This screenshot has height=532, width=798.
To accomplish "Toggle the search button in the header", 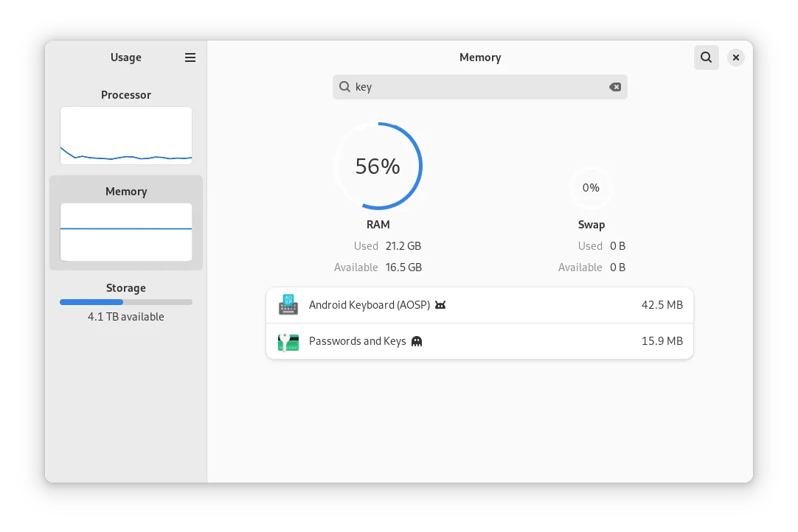I will tap(706, 57).
